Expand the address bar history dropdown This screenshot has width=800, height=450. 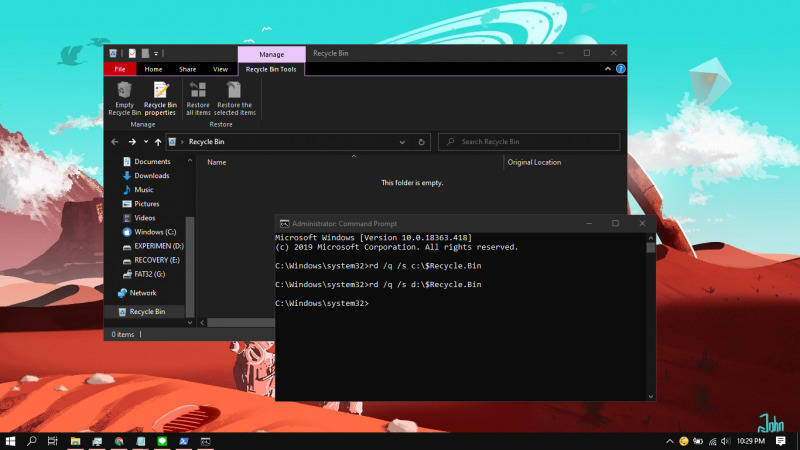pyautogui.click(x=402, y=142)
